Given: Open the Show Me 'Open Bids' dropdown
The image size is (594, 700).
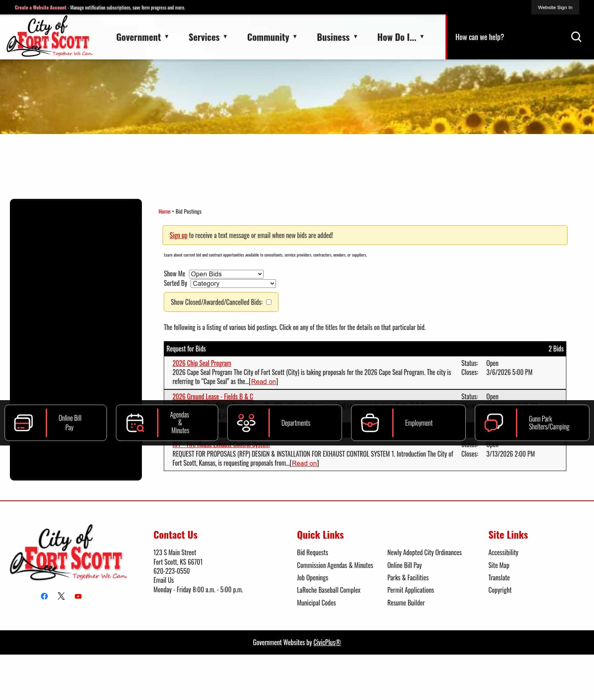Looking at the screenshot, I should click(226, 274).
